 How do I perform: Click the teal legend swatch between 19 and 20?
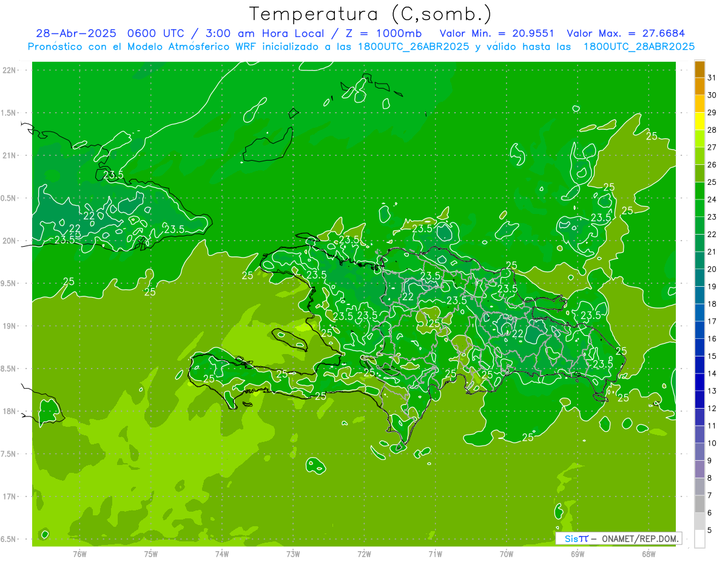699,278
